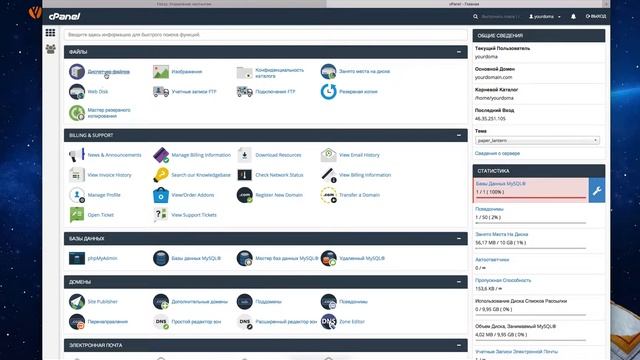640x360 pixels.
Task: Open Disk Usage statistics link
Action: click(502, 234)
